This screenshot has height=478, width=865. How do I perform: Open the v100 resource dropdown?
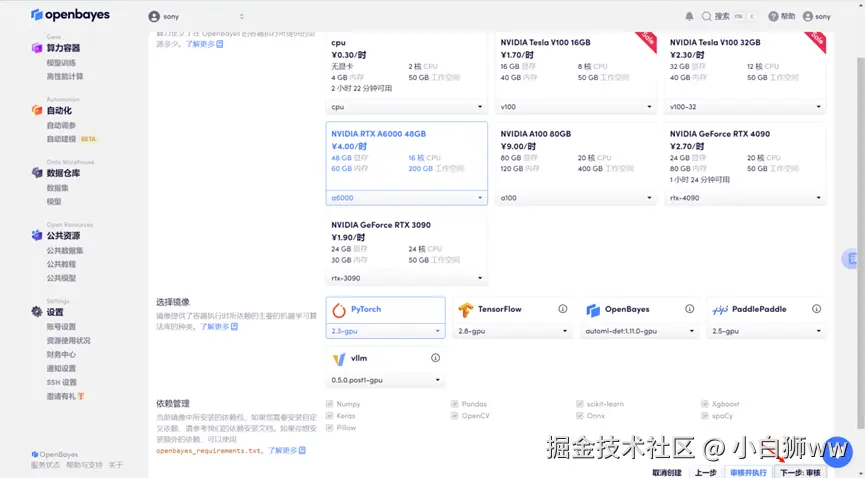tap(576, 107)
